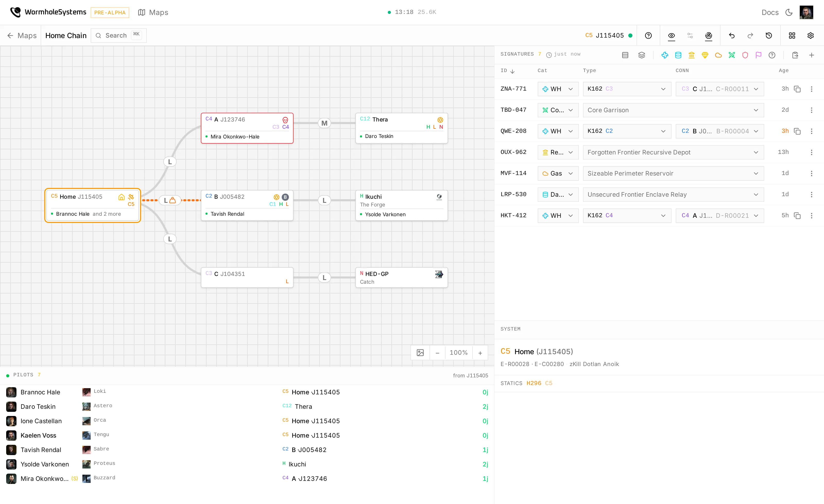Toggle the wormhole signature filter icon

(665, 55)
